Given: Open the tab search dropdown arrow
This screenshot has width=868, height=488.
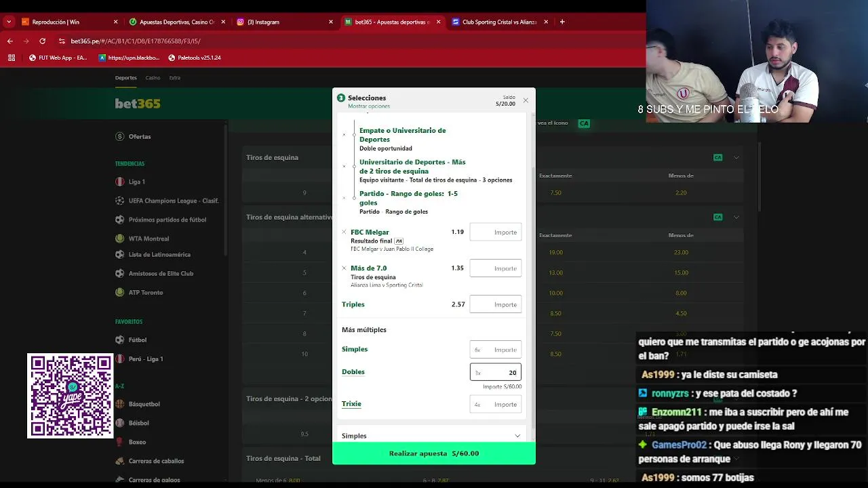Looking at the screenshot, I should click(9, 22).
